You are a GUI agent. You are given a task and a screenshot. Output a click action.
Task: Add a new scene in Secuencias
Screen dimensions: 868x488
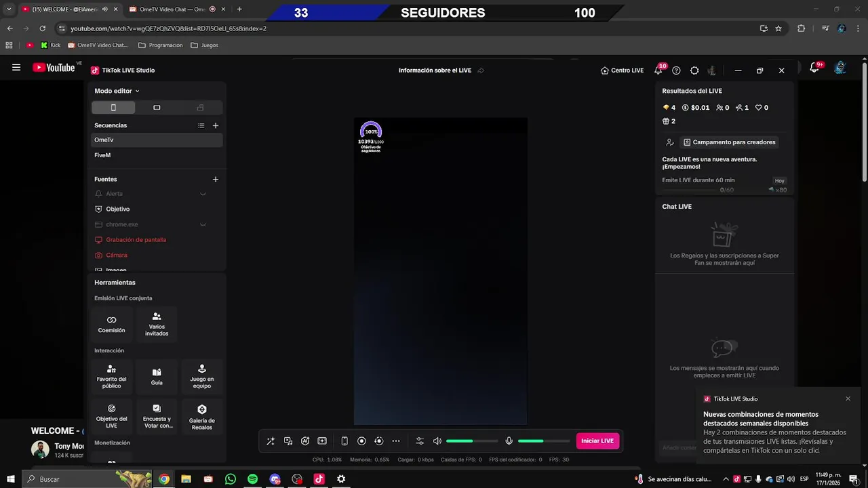point(216,125)
